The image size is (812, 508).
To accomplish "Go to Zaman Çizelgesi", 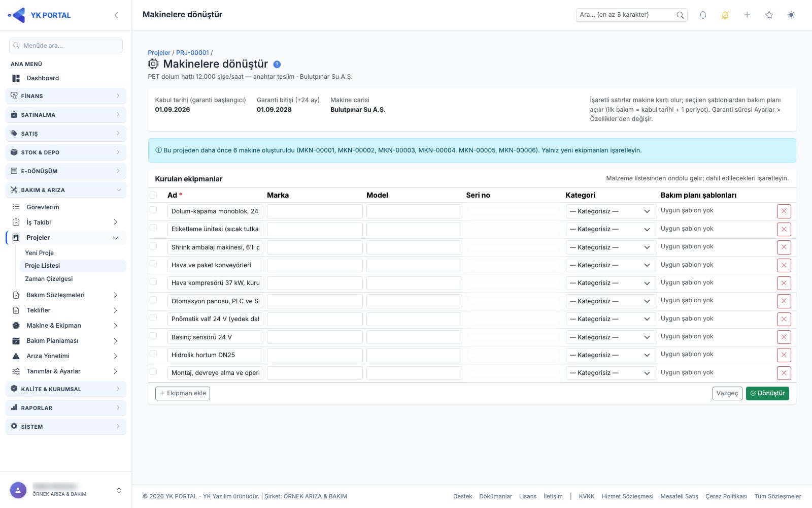I will point(49,279).
